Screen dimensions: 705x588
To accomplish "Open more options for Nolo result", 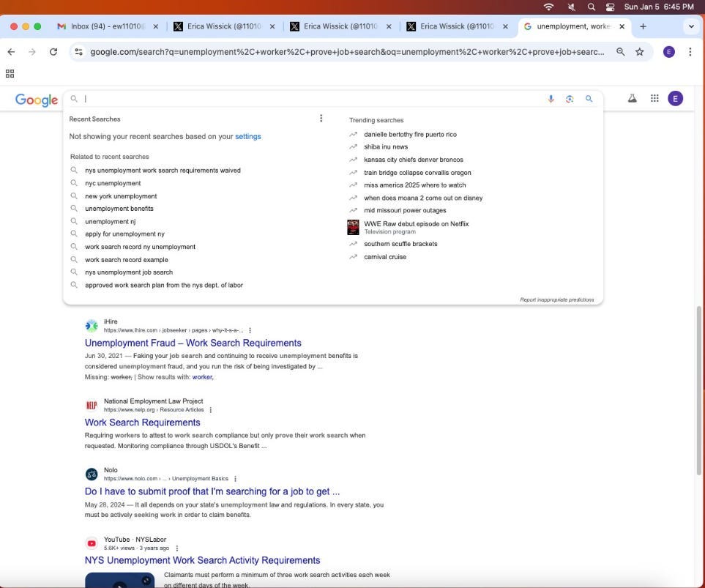I will click(x=235, y=479).
